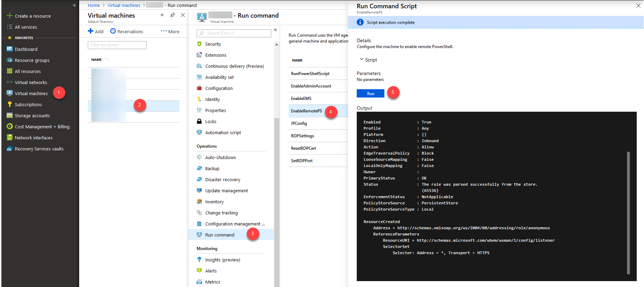Select the EnableRemotePS command row
The height and width of the screenshot is (287, 644).
coord(318,111)
